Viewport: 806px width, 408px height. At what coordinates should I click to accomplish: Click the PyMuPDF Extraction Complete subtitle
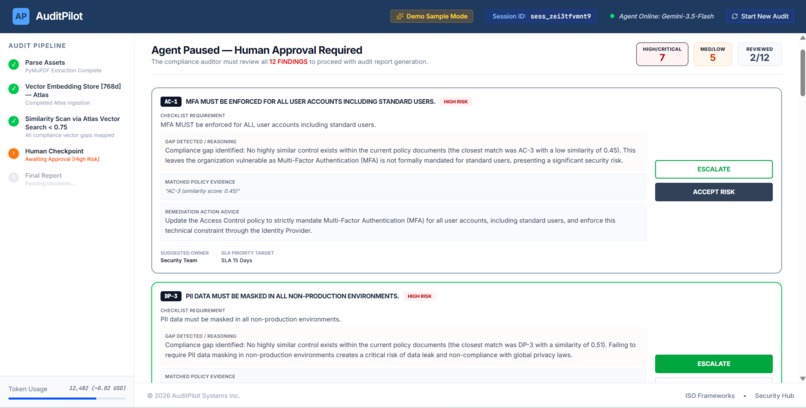[x=63, y=70]
